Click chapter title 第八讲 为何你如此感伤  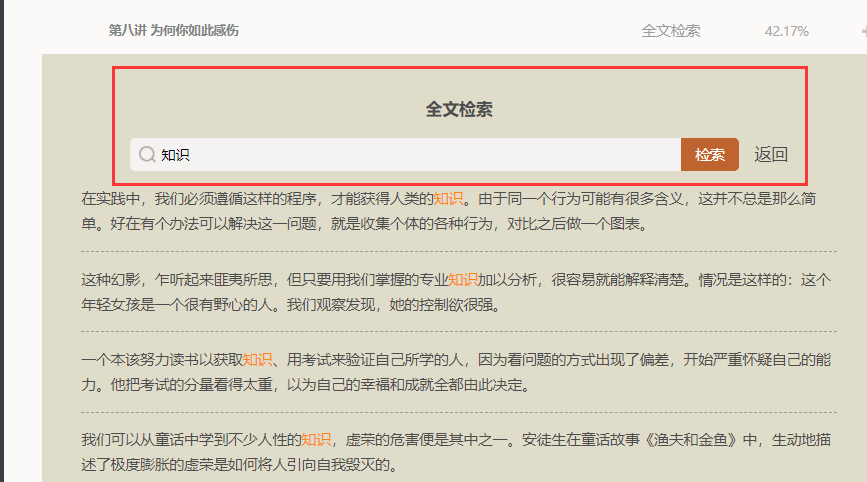coord(173,31)
